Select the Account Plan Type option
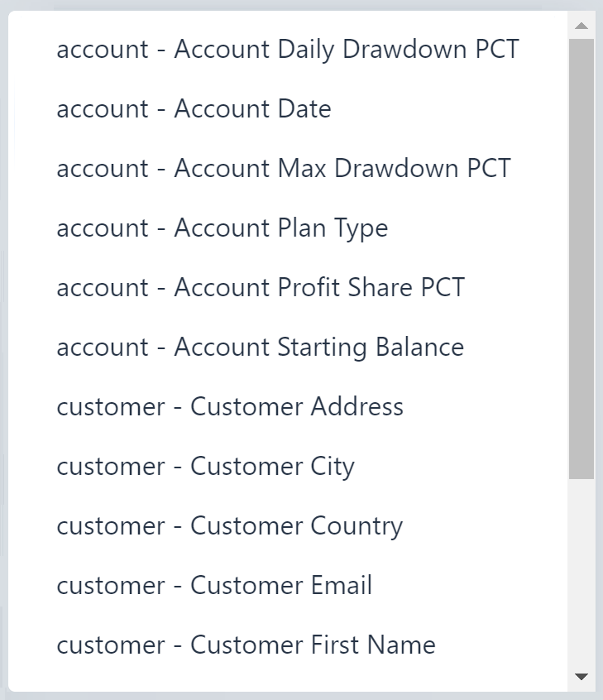 tap(222, 228)
